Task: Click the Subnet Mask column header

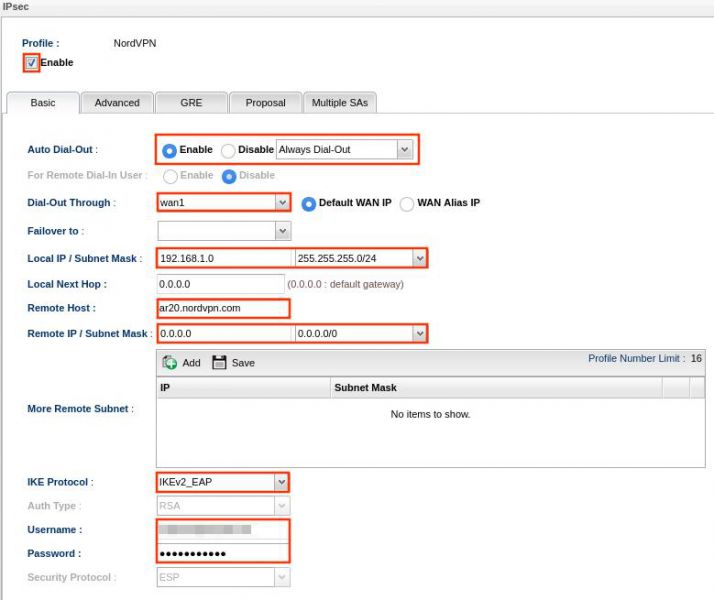Action: coord(496,387)
